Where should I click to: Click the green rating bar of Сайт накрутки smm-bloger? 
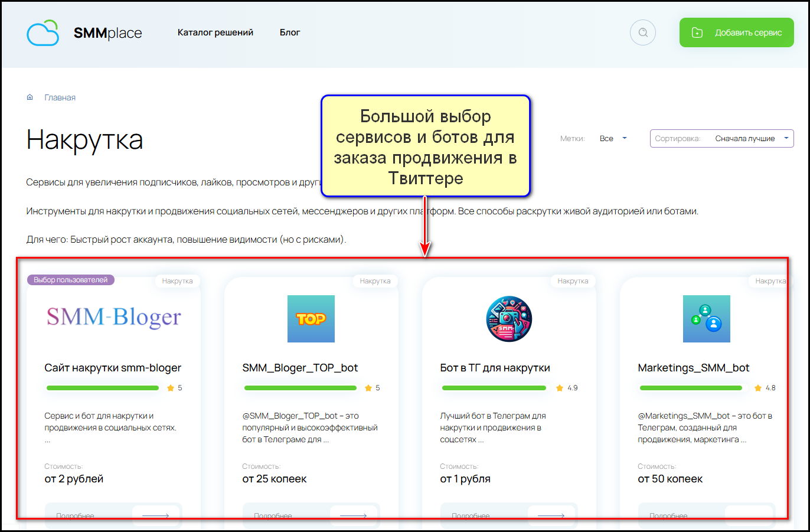coord(103,388)
